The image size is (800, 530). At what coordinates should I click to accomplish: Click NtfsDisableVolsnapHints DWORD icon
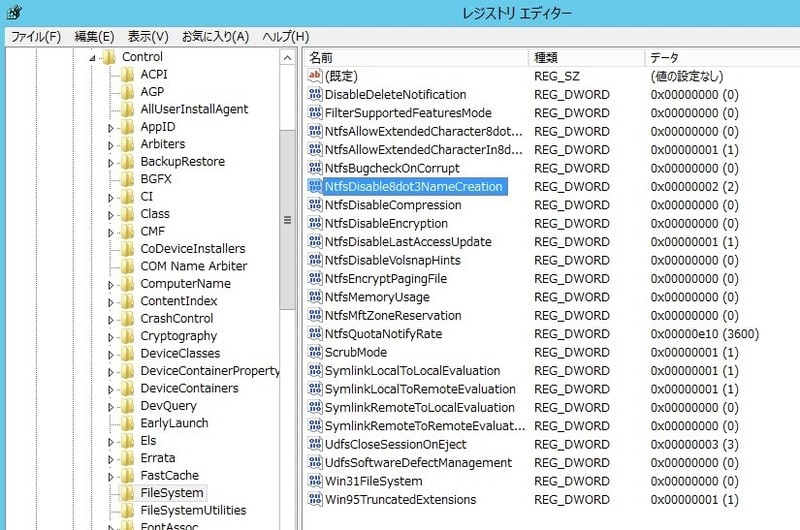pos(315,260)
